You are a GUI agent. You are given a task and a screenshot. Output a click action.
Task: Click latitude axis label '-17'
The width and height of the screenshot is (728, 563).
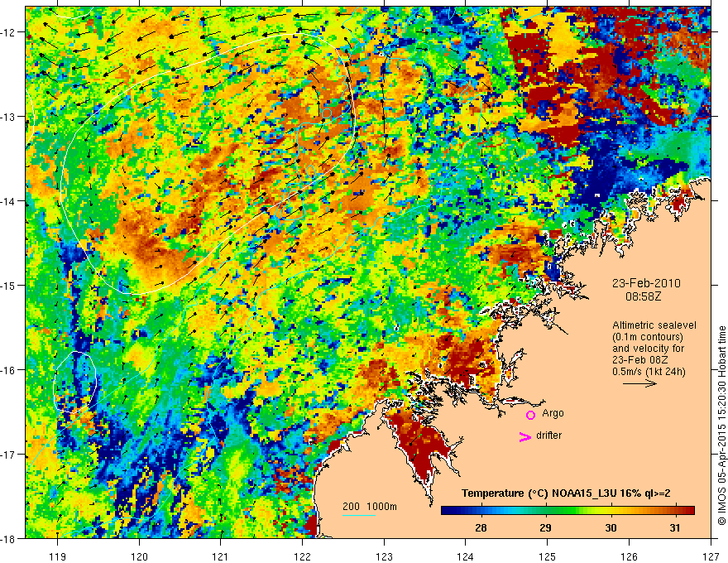(x=8, y=455)
